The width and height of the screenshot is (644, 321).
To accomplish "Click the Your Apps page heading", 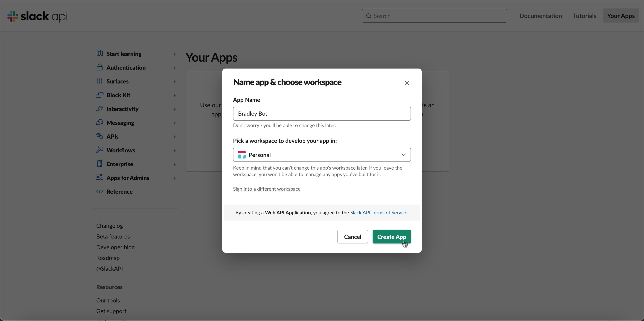I will tap(211, 57).
